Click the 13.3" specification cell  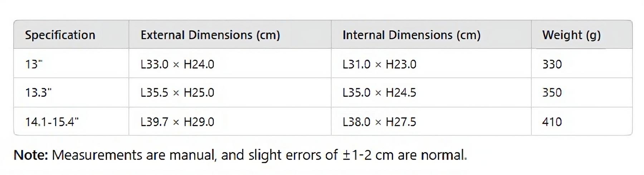click(38, 93)
